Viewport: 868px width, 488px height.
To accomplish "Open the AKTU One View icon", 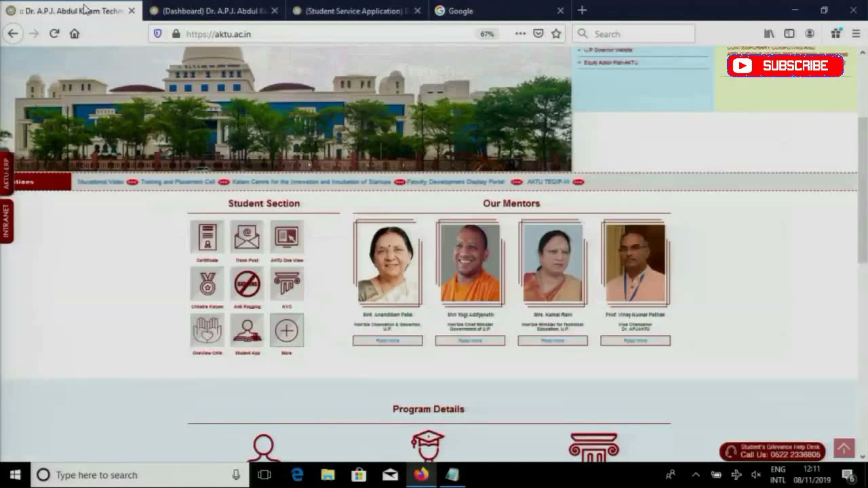I will point(287,237).
